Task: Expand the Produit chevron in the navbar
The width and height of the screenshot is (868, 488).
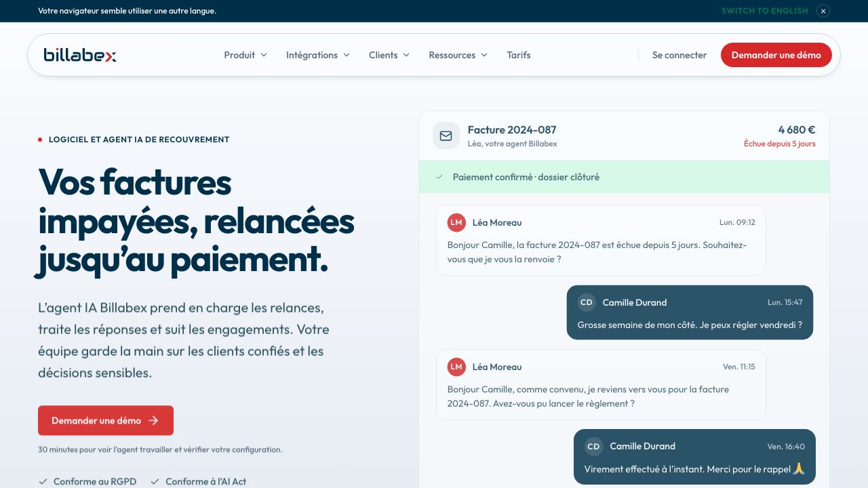Action: [264, 55]
